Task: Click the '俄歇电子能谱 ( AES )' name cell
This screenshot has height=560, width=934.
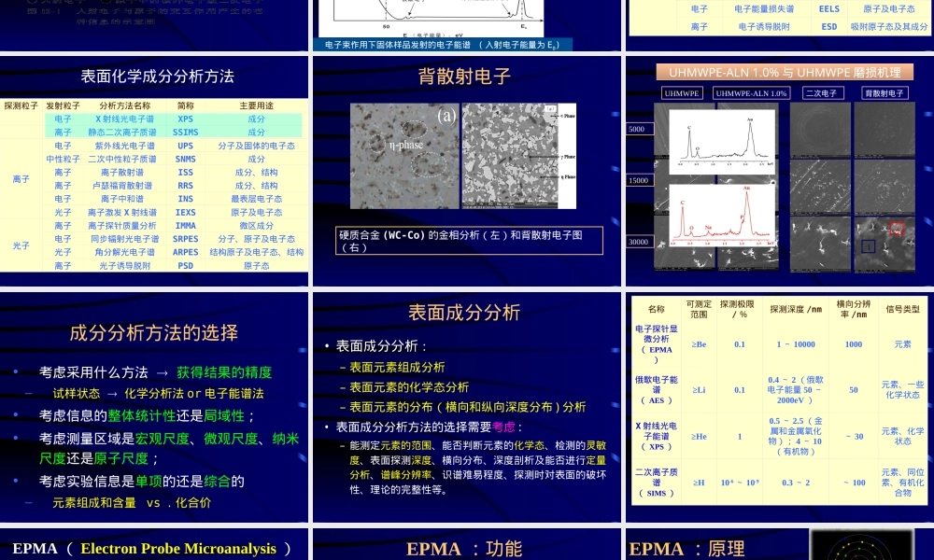Action: pyautogui.click(x=656, y=390)
